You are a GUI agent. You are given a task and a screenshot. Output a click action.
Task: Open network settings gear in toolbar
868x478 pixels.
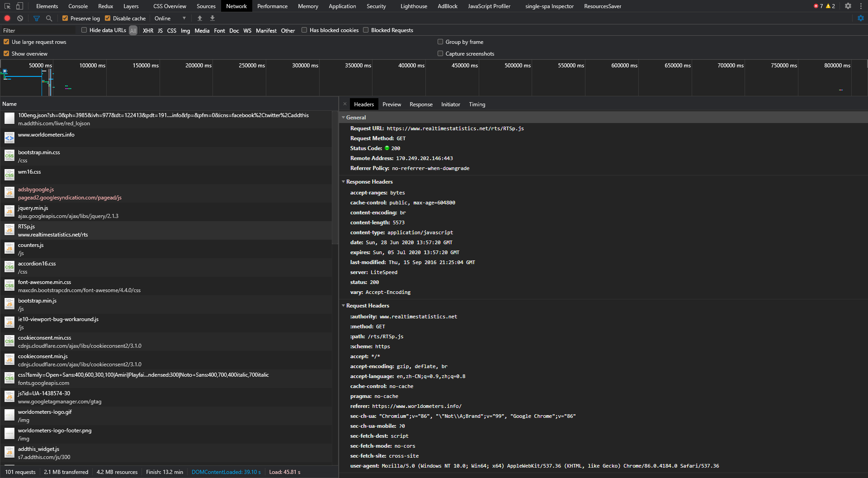tap(861, 19)
